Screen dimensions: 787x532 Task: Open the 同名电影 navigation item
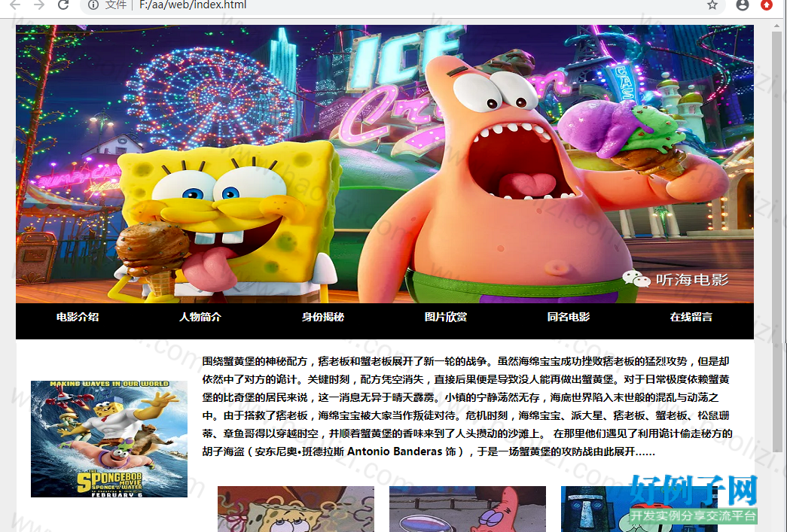point(568,317)
